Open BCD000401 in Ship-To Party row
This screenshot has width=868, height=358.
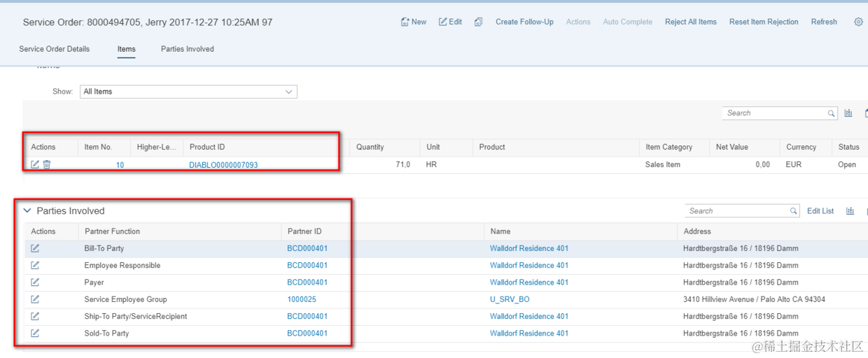pyautogui.click(x=307, y=316)
